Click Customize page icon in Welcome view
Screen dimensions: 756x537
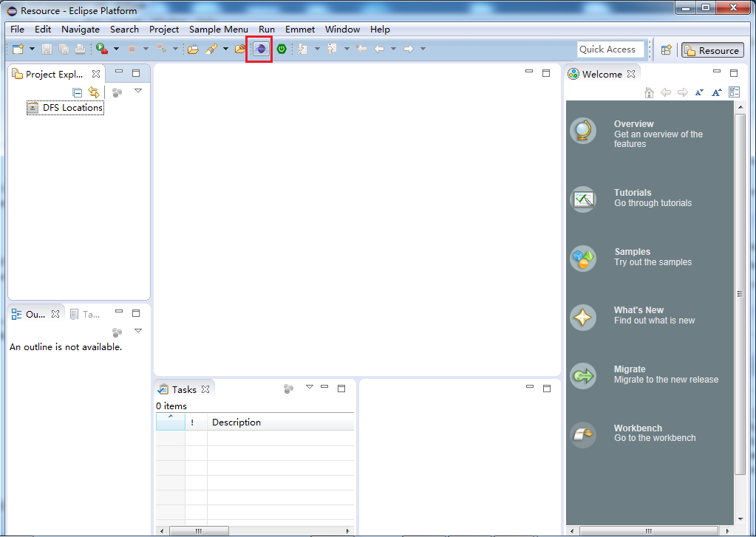pos(734,92)
